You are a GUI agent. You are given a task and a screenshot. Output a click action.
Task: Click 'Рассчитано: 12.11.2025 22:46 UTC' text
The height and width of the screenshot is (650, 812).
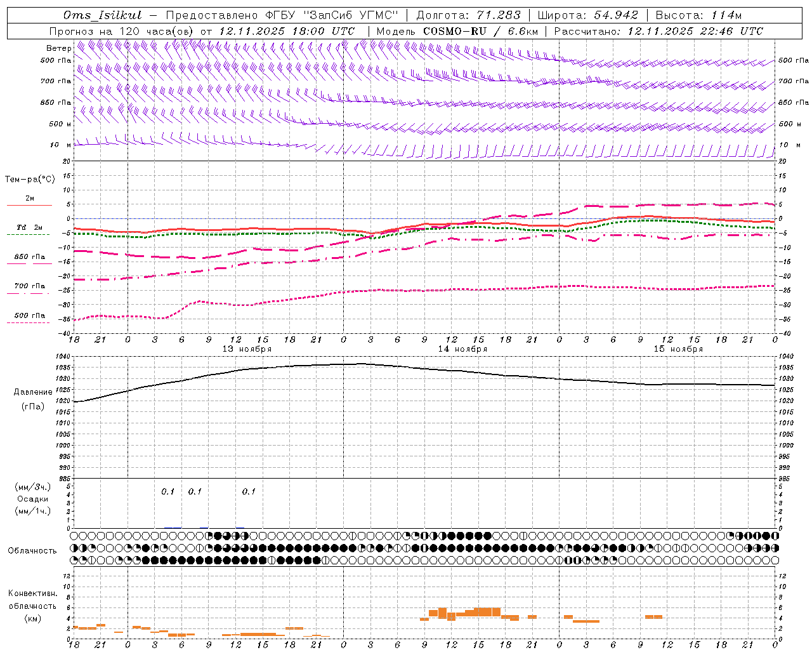coord(658,31)
